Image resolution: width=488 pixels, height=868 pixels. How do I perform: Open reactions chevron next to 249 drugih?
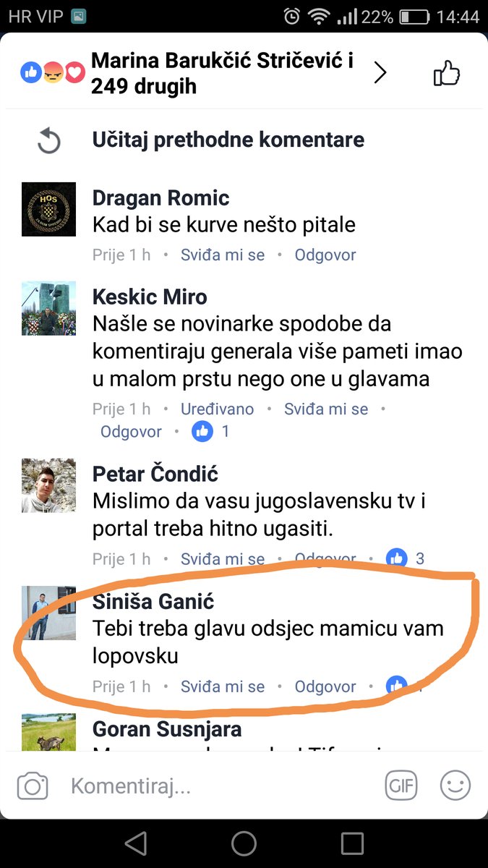380,72
